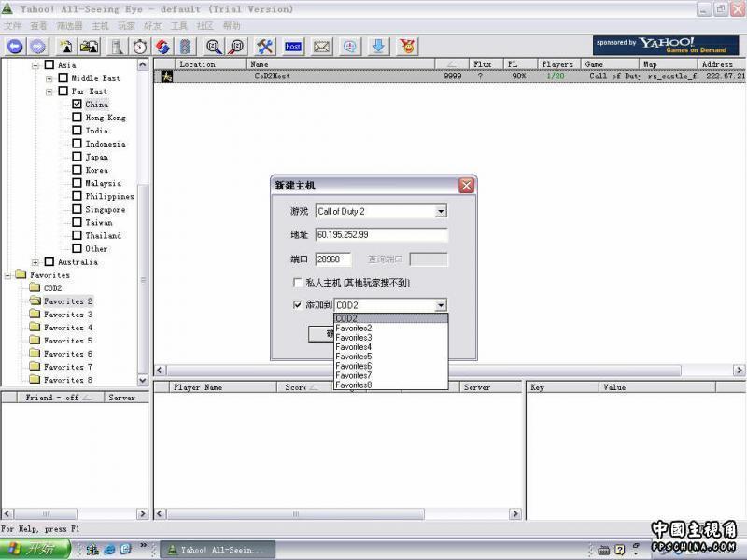
Task: Collapse the Far East tree node
Action: point(49,91)
